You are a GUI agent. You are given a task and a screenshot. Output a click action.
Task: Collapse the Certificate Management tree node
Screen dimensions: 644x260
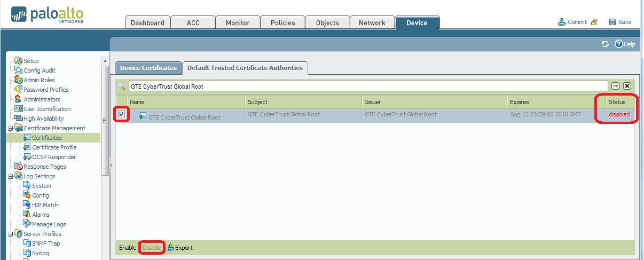click(x=10, y=128)
